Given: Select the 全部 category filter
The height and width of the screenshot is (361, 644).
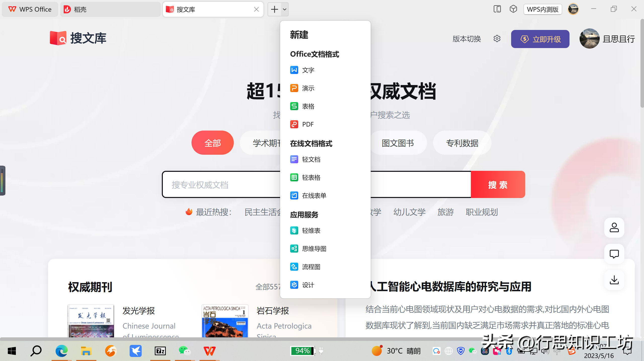Looking at the screenshot, I should pyautogui.click(x=212, y=143).
